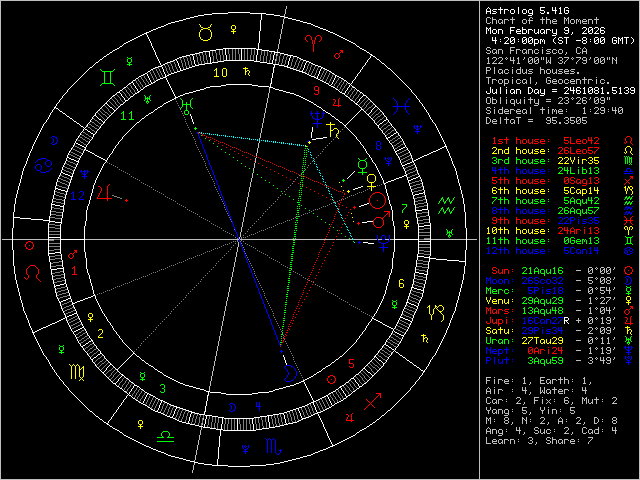The image size is (640, 480).
Task: Click the large yellow Saturn glyph beside Neptune
Action: click(x=334, y=129)
